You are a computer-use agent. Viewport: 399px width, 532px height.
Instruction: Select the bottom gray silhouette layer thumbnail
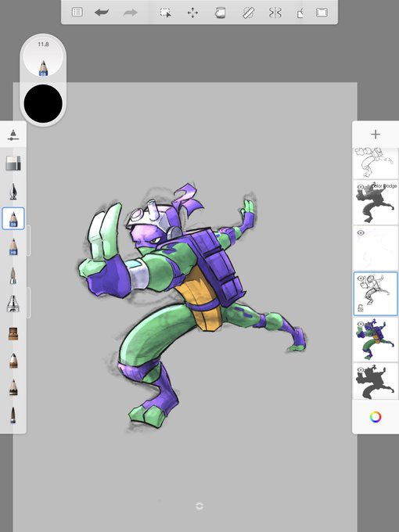(376, 381)
